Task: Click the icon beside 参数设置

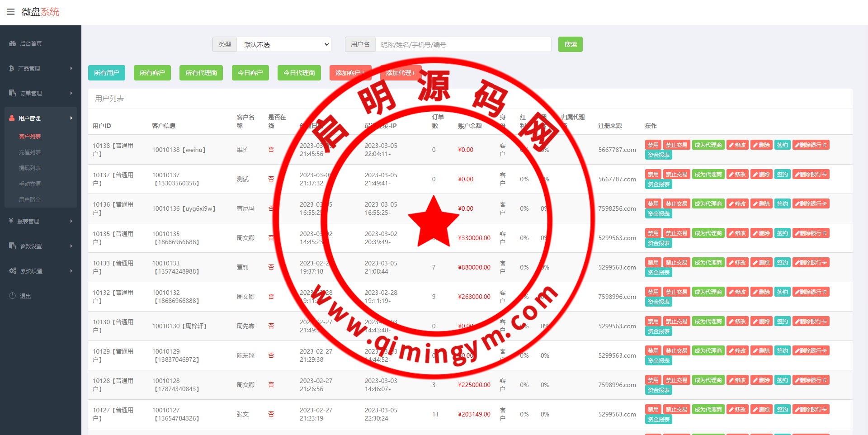Action: (12, 246)
